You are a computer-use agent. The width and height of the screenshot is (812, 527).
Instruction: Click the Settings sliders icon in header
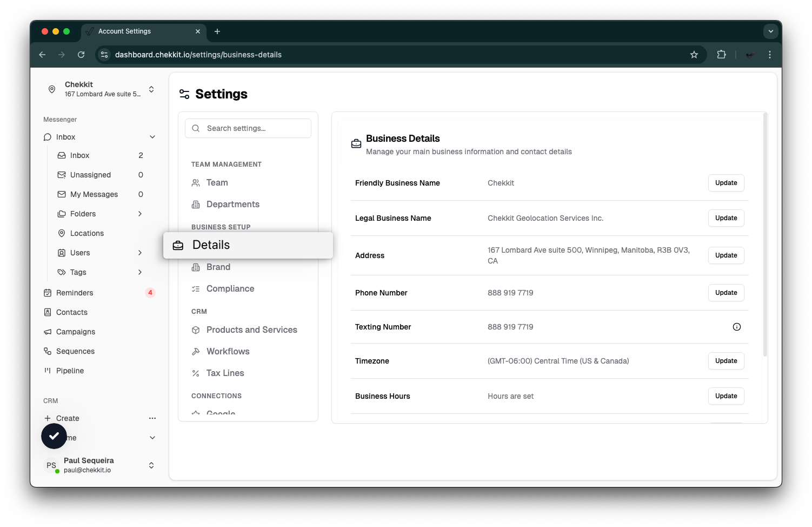pyautogui.click(x=184, y=94)
